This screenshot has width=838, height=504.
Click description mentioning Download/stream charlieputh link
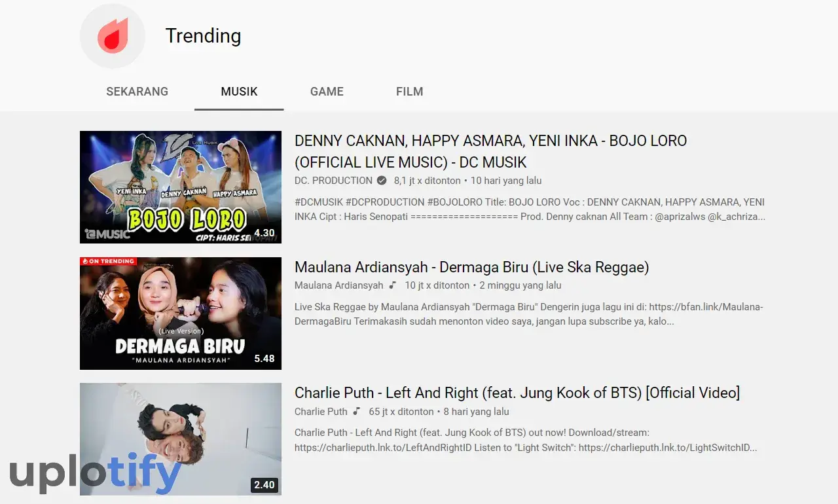click(526, 441)
